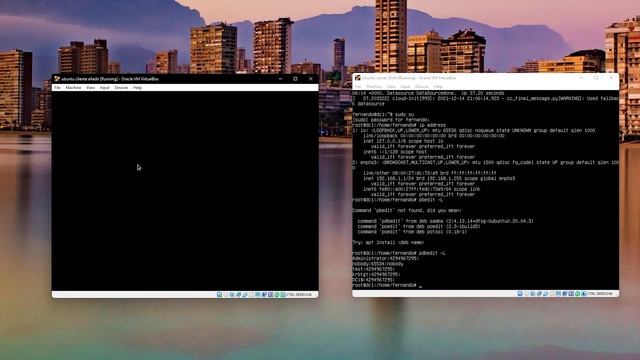
Task: Open the server VM USB indicator
Action: click(546, 293)
